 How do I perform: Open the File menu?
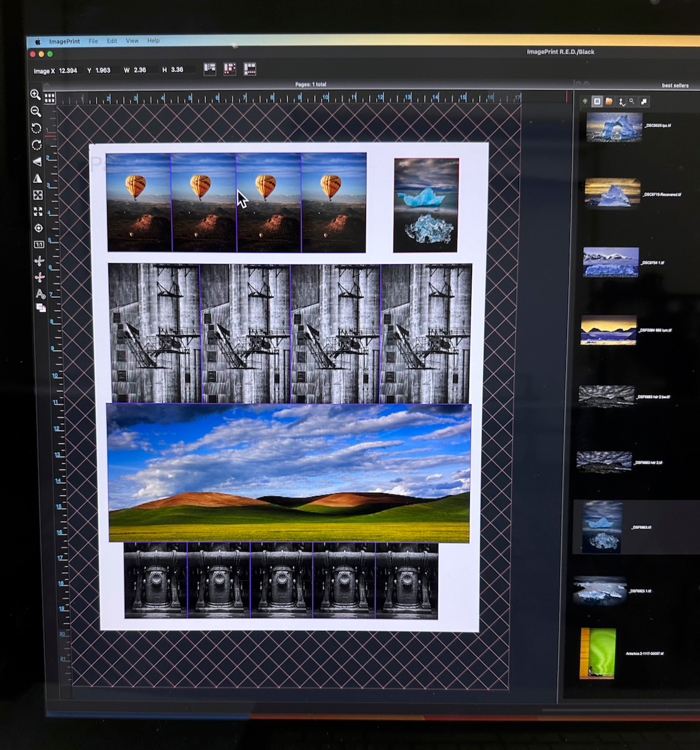pyautogui.click(x=93, y=41)
